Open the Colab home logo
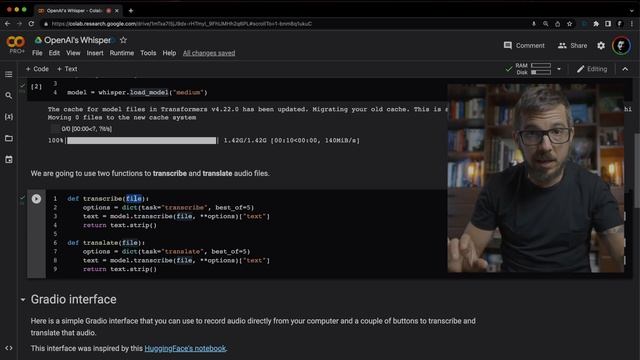The height and width of the screenshot is (360, 640). pos(16,42)
